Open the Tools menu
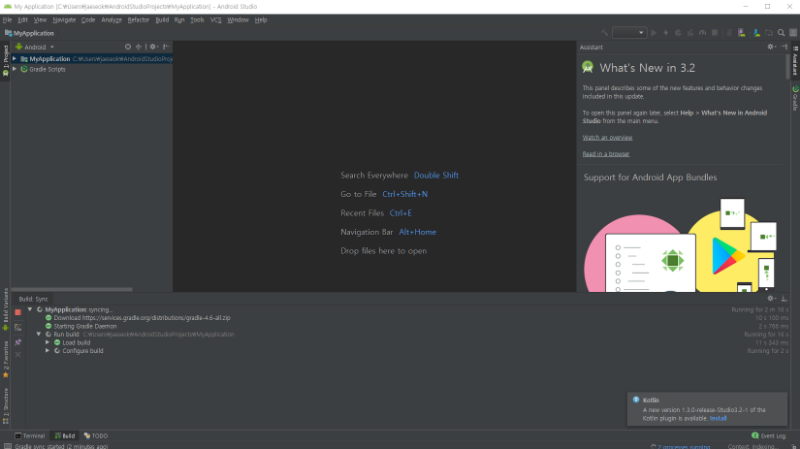The width and height of the screenshot is (800, 449). (x=197, y=20)
